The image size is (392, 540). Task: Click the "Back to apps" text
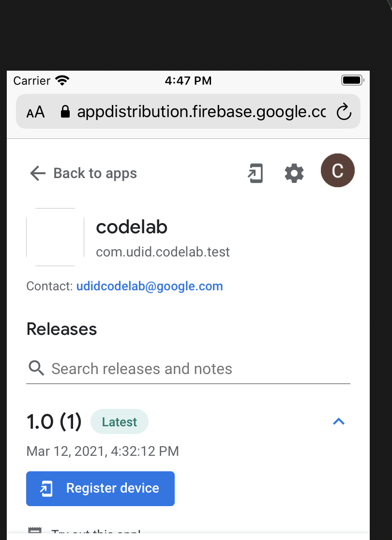95,173
